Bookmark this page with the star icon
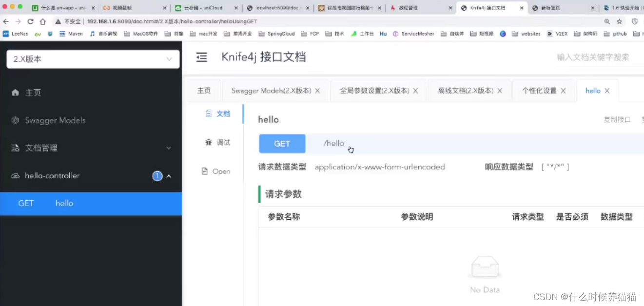 620,21
